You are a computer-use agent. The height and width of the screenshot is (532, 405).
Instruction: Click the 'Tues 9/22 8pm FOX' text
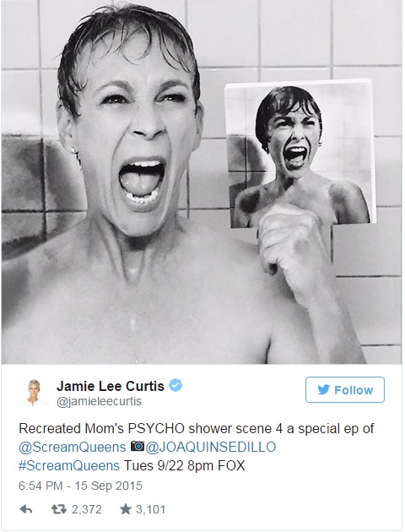(184, 465)
